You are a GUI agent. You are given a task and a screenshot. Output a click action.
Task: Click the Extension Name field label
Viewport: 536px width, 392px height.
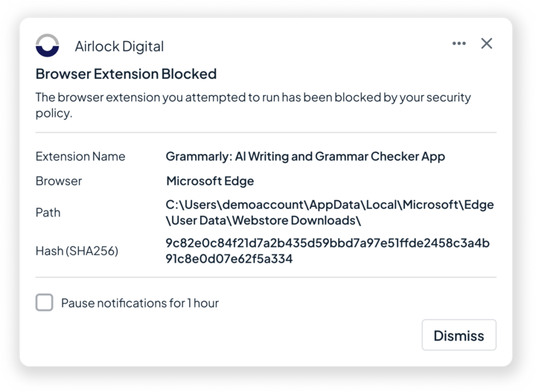(80, 156)
